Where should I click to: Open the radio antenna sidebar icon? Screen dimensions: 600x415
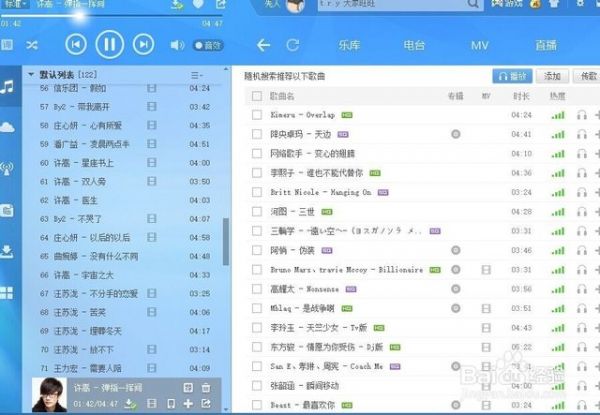tap(9, 168)
